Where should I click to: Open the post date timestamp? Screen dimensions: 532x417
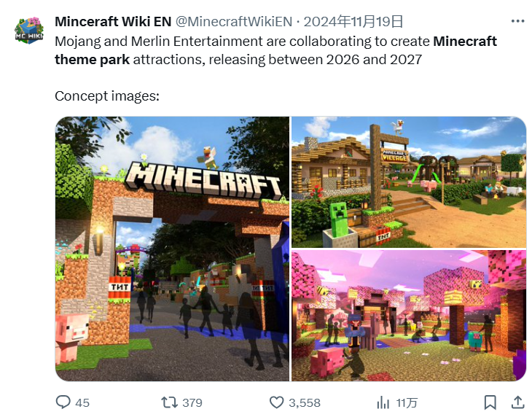[x=353, y=22]
